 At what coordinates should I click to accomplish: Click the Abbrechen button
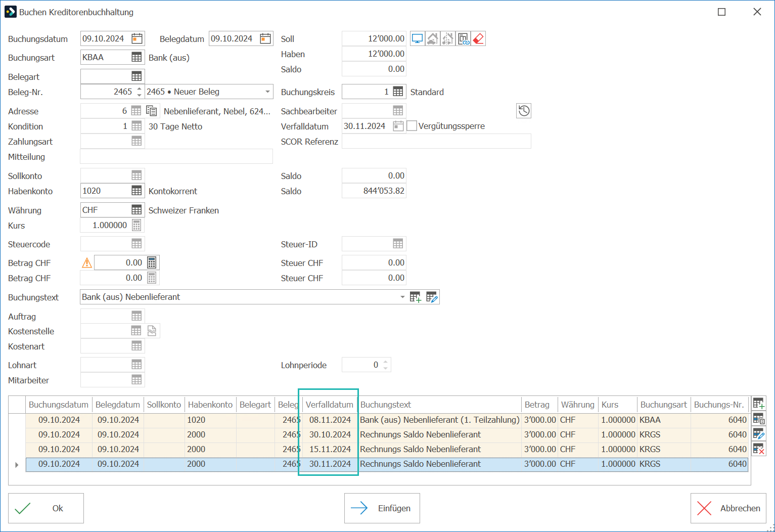tap(728, 508)
